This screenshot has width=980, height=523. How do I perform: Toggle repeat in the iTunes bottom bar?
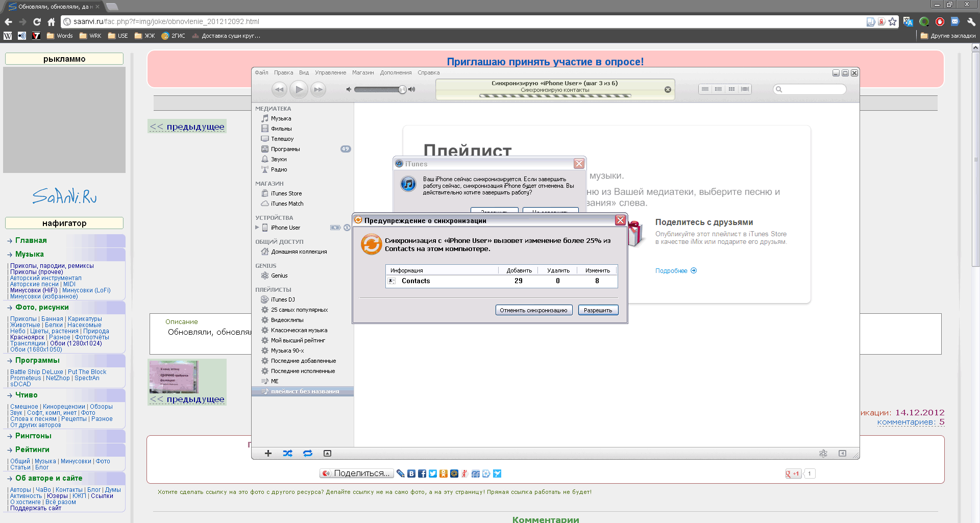(308, 453)
